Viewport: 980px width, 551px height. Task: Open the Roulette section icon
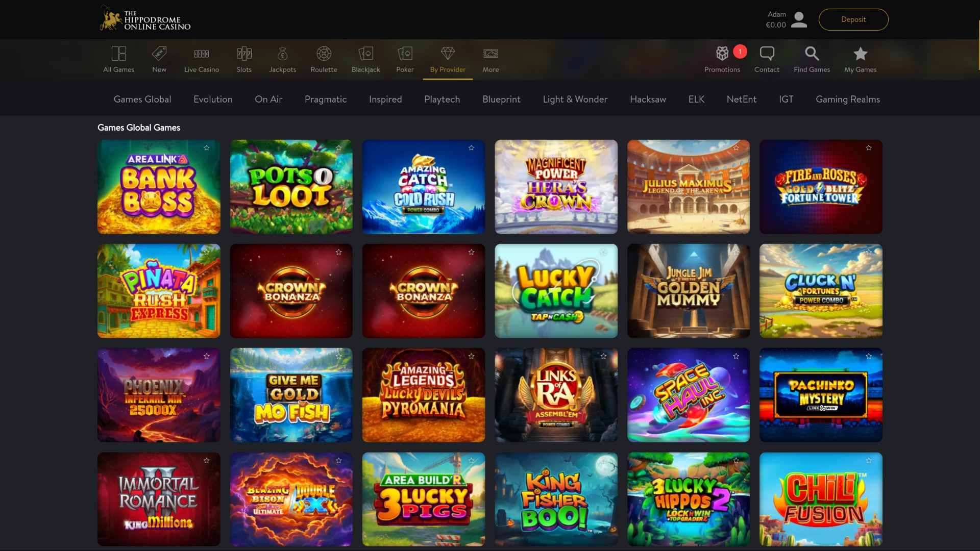coord(324,54)
